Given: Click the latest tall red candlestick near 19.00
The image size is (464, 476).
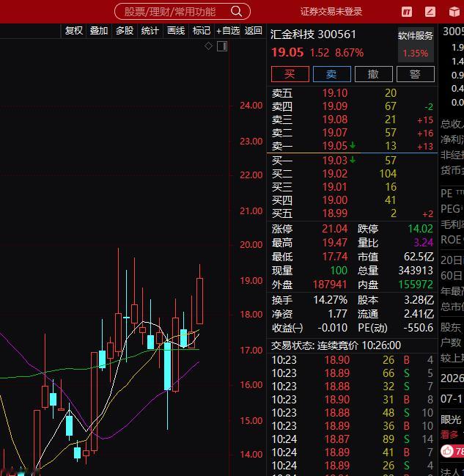Looking at the screenshot, I should click(199, 301).
